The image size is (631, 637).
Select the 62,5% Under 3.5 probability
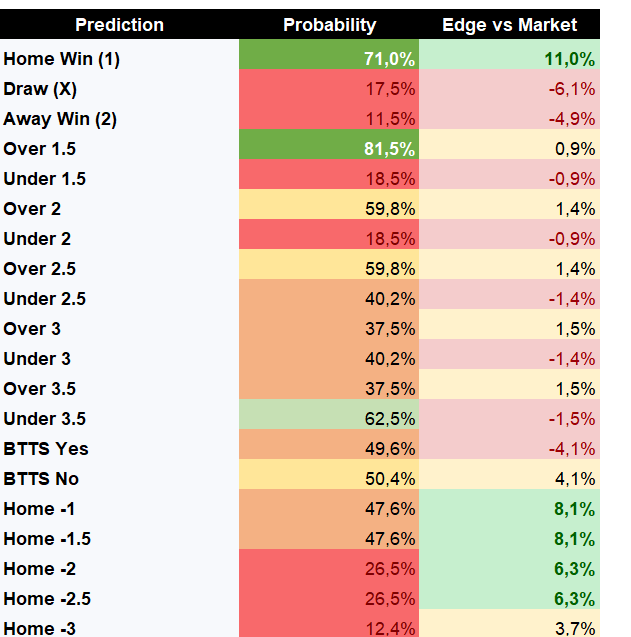(329, 418)
